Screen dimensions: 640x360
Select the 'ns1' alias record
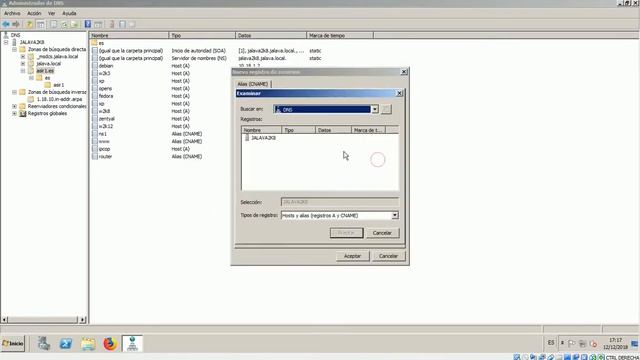point(102,134)
